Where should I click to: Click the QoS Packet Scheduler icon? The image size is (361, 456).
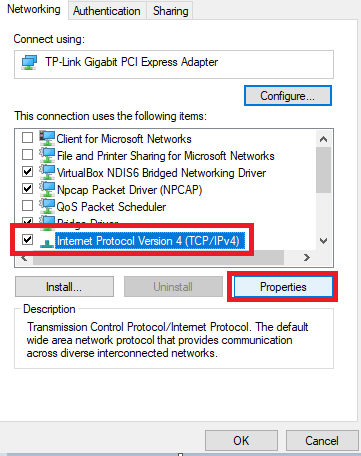(47, 206)
